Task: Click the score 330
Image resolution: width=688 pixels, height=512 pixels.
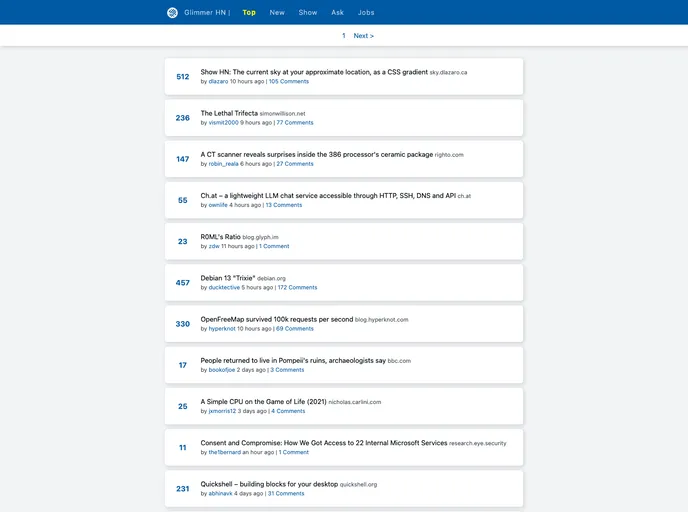Action: click(x=183, y=324)
